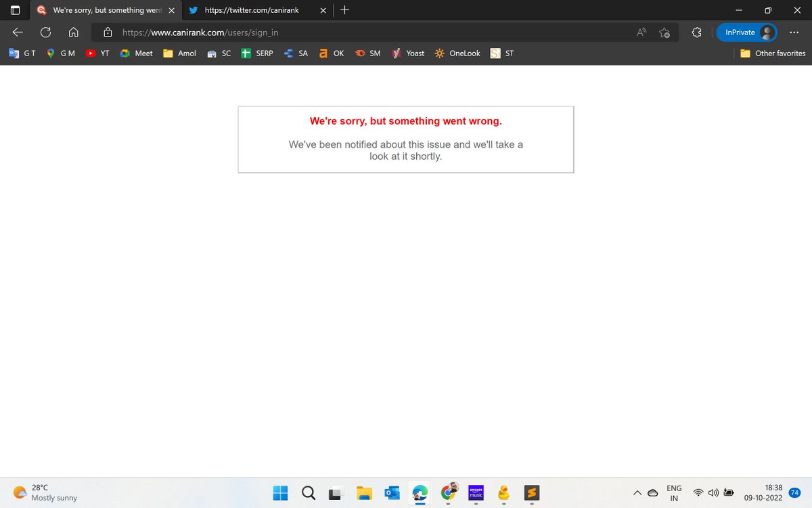Open Sublime Text from taskbar

(532, 492)
